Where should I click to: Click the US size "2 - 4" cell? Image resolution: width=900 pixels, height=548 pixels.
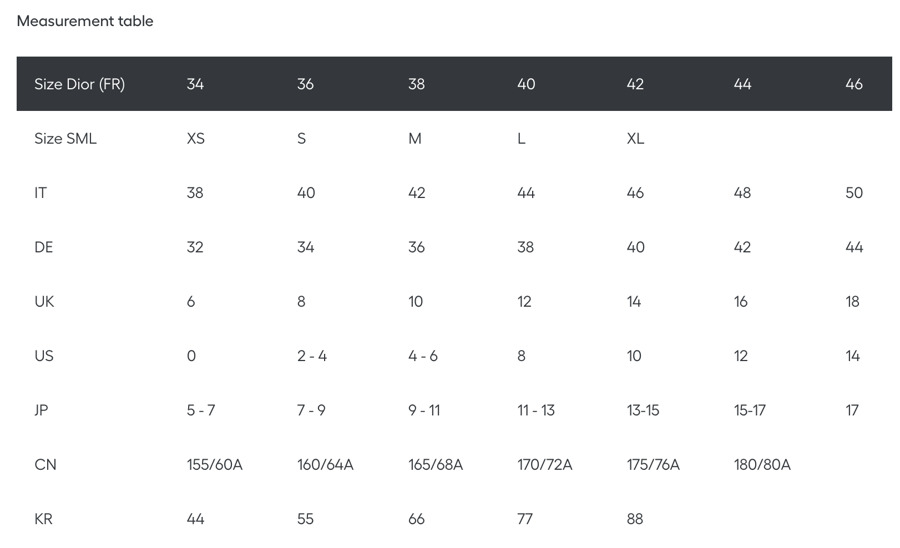click(312, 356)
